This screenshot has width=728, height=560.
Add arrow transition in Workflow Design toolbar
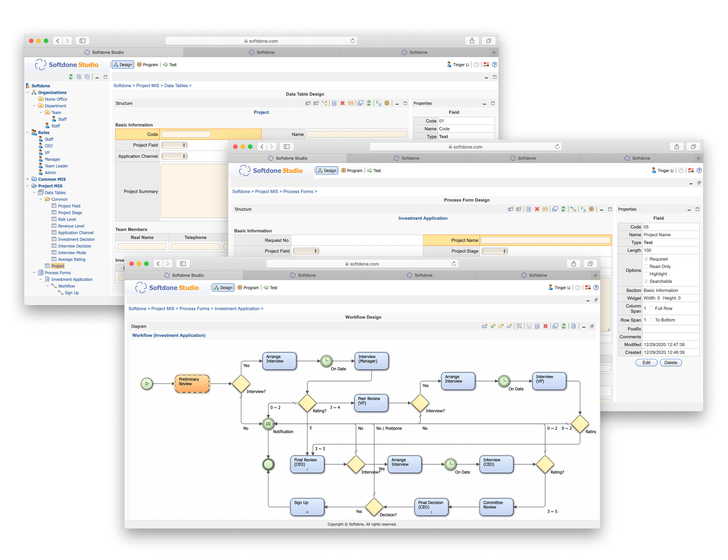coord(509,326)
